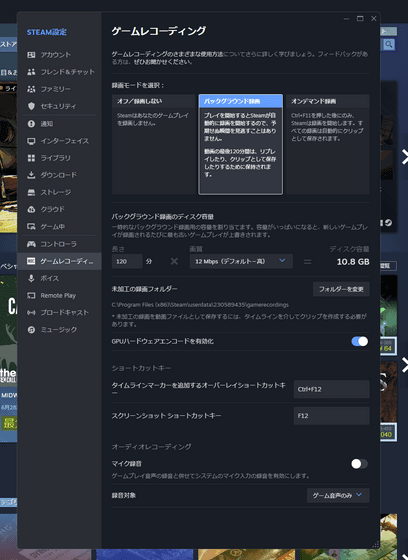Click the Ctrl+F12 timeline marker shortcut field
The height and width of the screenshot is (560, 408).
tap(332, 389)
